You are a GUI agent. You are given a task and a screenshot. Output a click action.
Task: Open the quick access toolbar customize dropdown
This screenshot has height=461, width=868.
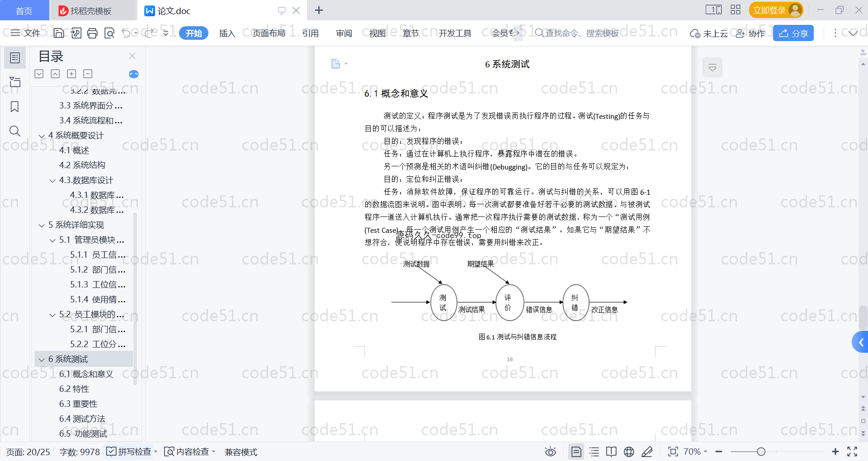click(x=166, y=33)
